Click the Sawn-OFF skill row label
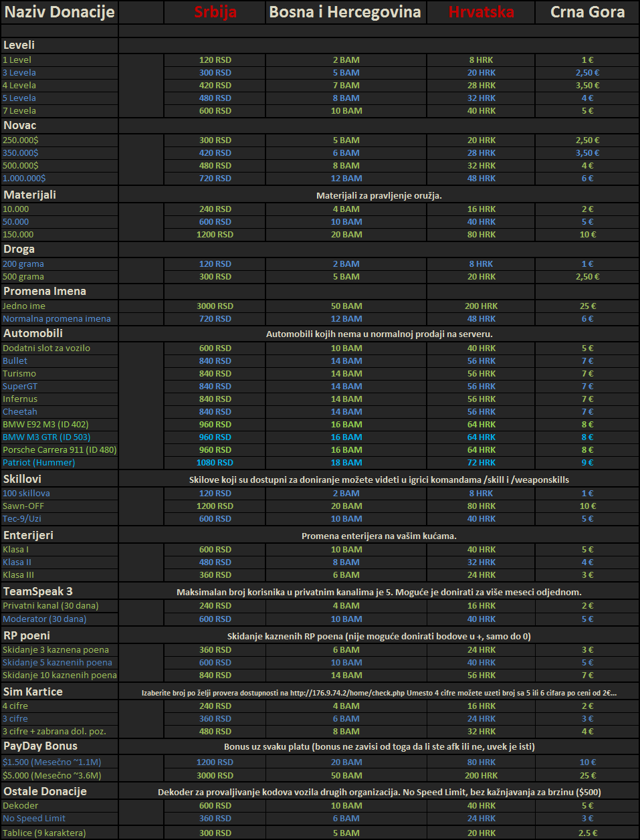640x840 pixels. pyautogui.click(x=23, y=506)
